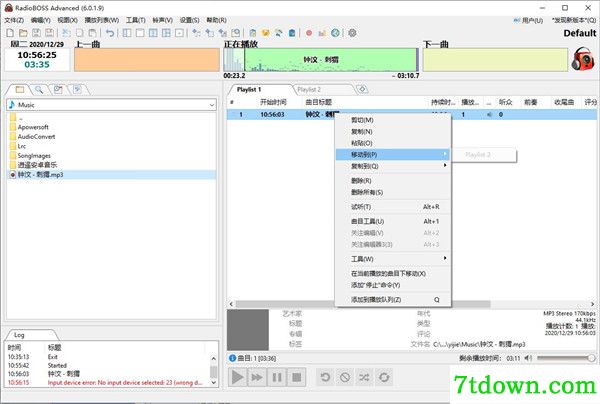Expand the 工具(W) submenu in context menu
This screenshot has height=404, width=600.
click(445, 259)
